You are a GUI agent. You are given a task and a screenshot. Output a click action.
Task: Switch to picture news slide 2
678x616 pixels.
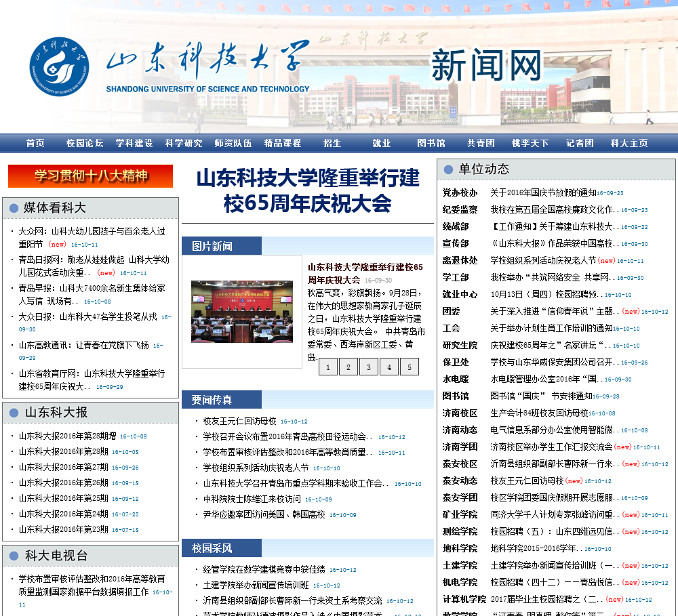[348, 367]
